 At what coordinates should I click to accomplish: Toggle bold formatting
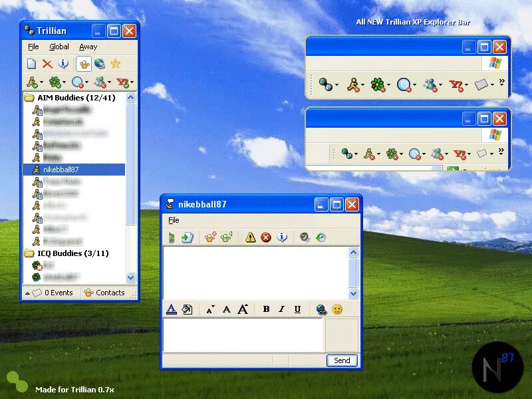pos(267,309)
